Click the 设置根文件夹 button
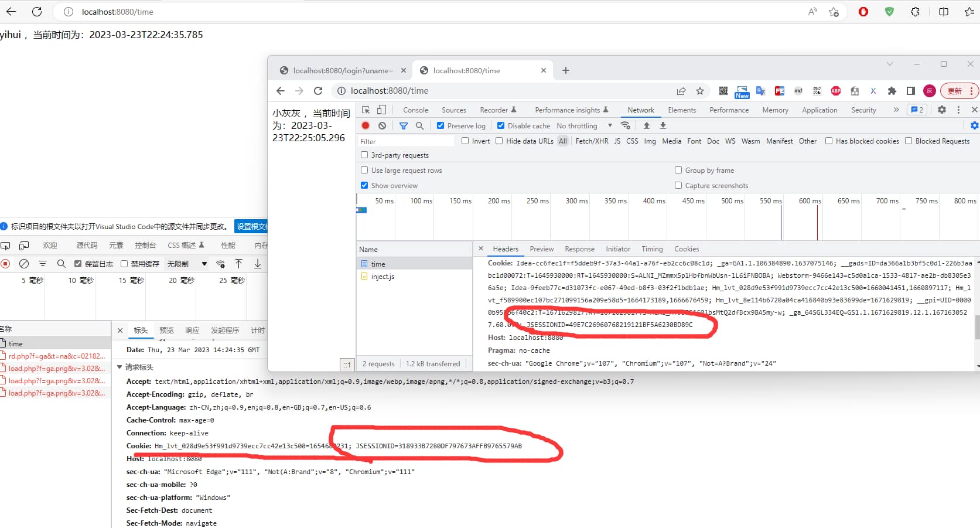This screenshot has width=980, height=528. tap(251, 226)
